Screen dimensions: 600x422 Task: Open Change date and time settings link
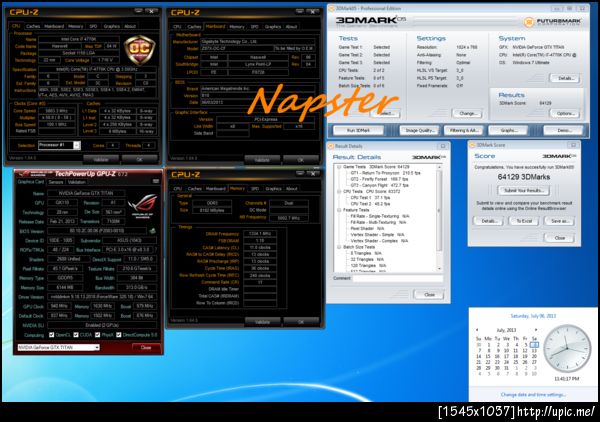coord(533,394)
